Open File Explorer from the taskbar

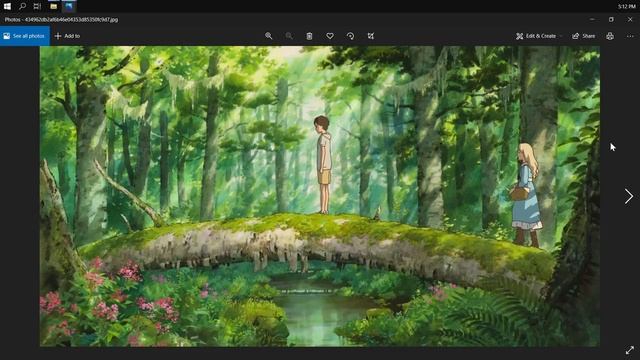coord(53,6)
